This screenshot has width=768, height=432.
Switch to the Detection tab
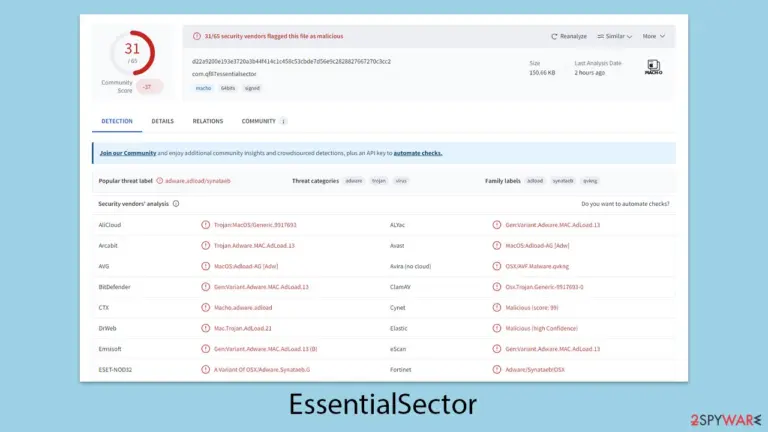(x=117, y=121)
